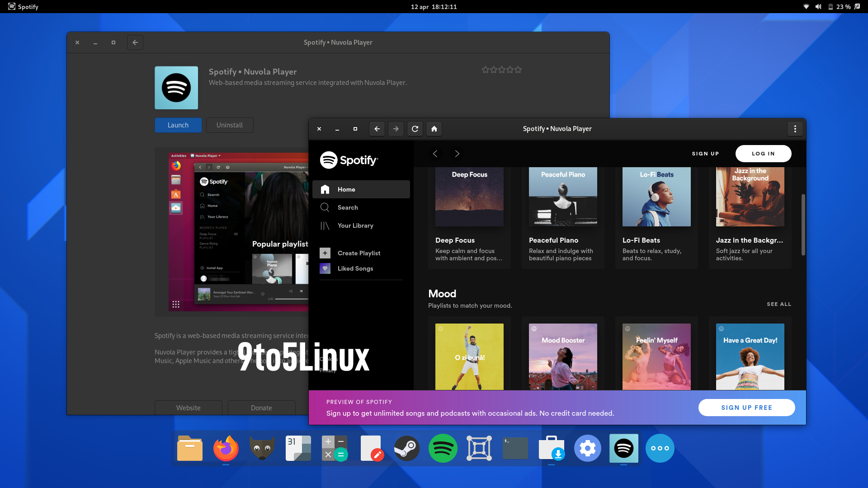Launch Firefox from the dock
Image resolution: width=868 pixels, height=488 pixels.
click(226, 448)
